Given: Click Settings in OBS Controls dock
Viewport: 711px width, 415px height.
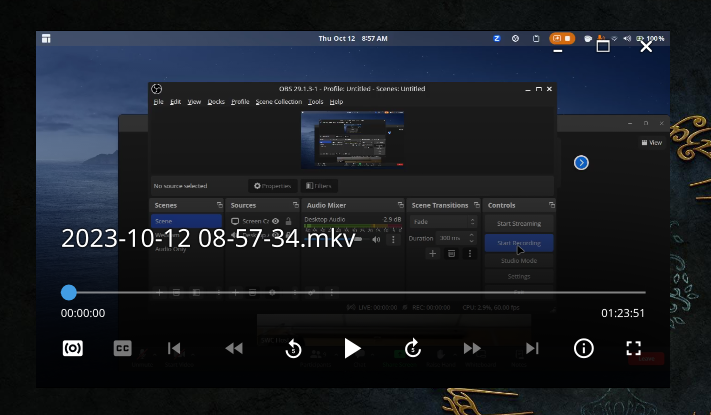Looking at the screenshot, I should pyautogui.click(x=519, y=276).
